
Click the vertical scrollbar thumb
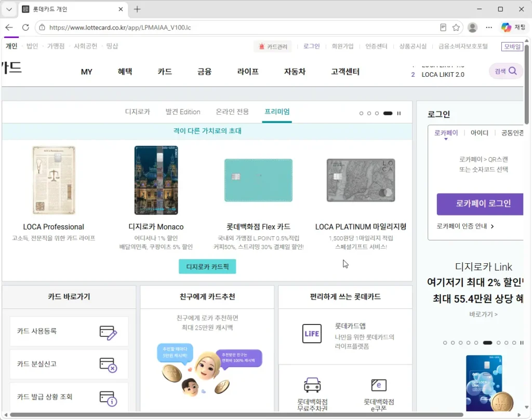(x=527, y=84)
